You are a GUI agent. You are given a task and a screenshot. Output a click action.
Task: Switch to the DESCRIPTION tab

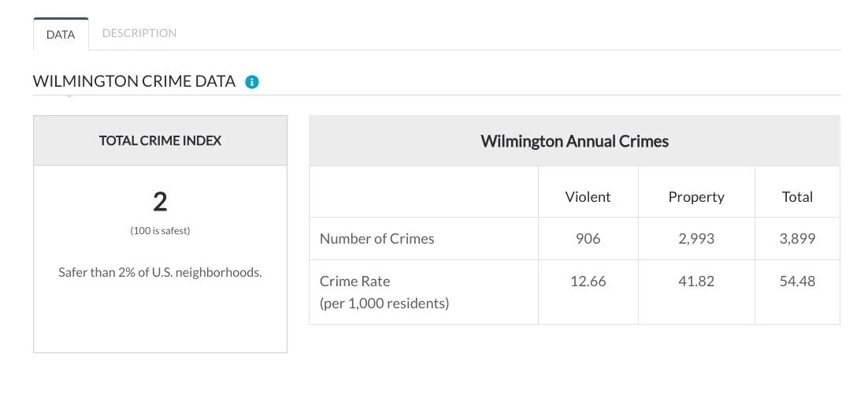[x=139, y=33]
